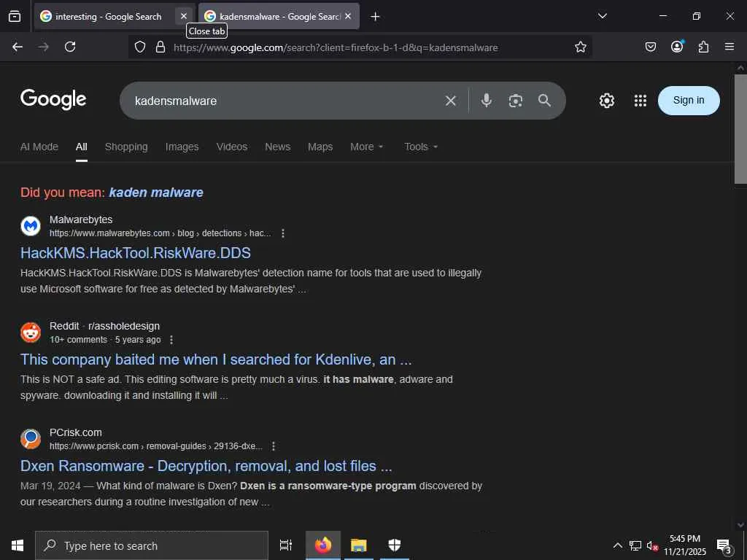Open Reddit result options menu
Screen dimensions: 747x560
(x=171, y=340)
